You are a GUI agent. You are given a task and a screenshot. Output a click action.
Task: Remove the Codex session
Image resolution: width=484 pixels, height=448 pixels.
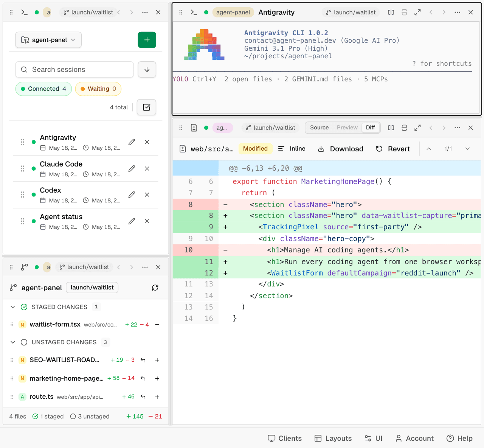pyautogui.click(x=147, y=194)
